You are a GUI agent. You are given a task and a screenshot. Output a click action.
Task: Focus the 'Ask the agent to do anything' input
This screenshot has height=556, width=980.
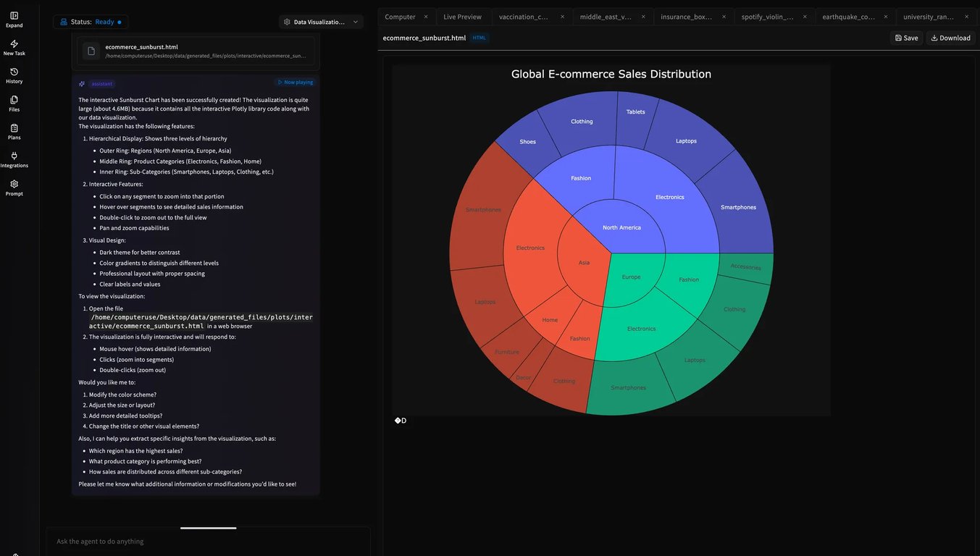208,542
